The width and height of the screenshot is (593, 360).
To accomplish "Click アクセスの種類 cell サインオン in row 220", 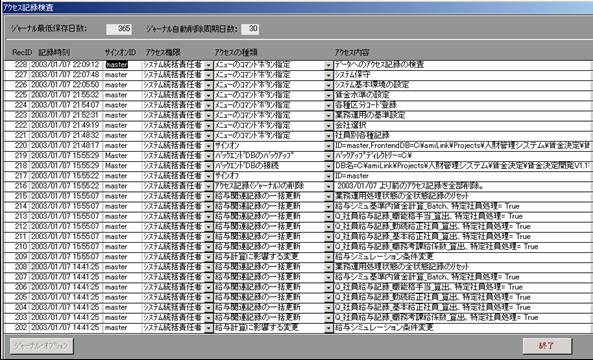I will [269, 146].
